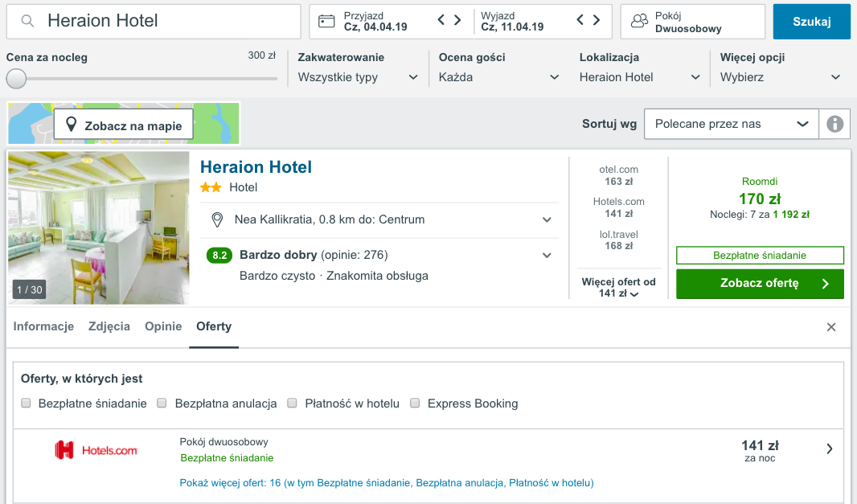
Task: Click the Roomdi 170 zł price
Action: [760, 199]
